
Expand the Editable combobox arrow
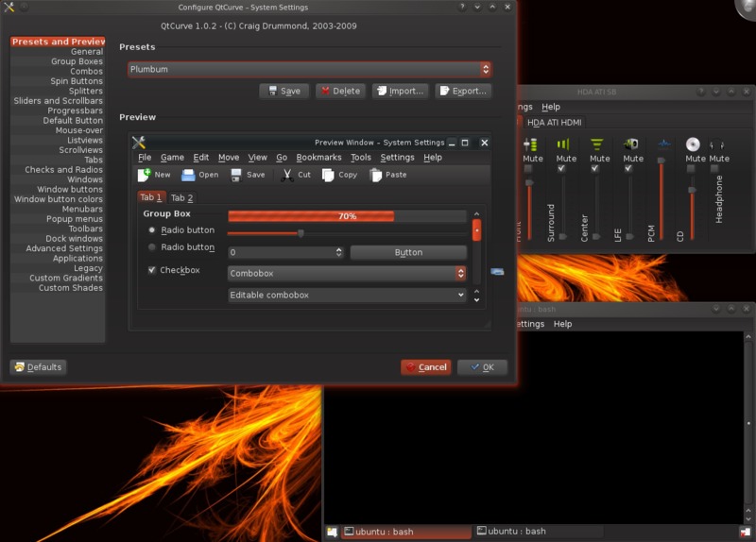tap(461, 295)
